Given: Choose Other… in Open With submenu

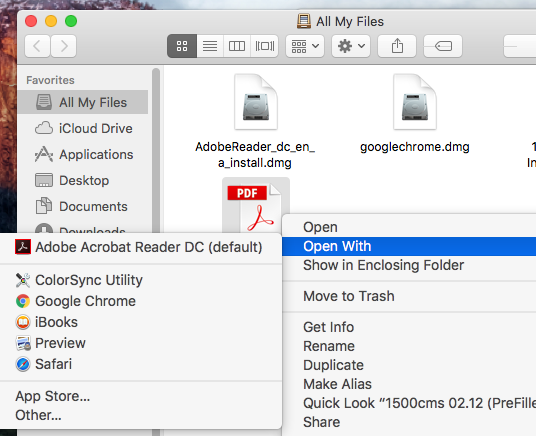Looking at the screenshot, I should pyautogui.click(x=141, y=415).
